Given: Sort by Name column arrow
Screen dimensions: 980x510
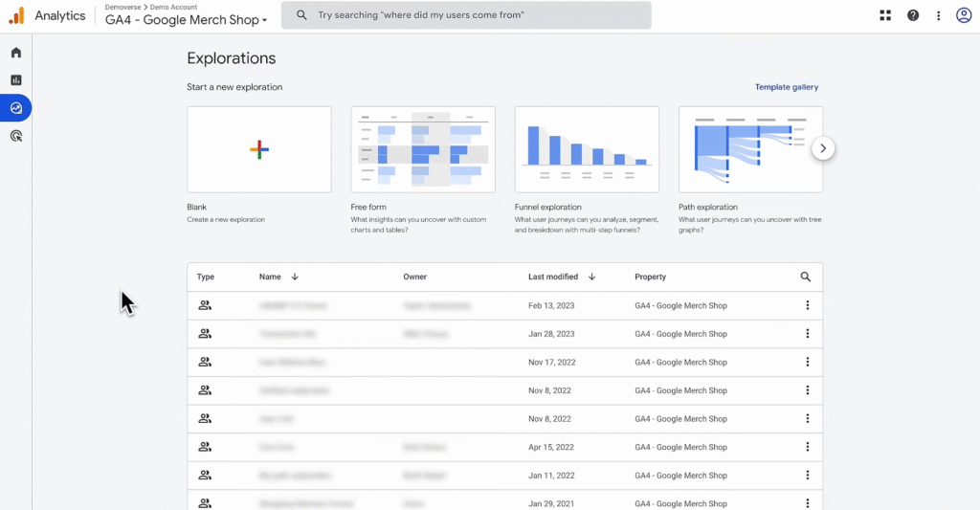Looking at the screenshot, I should (x=295, y=277).
